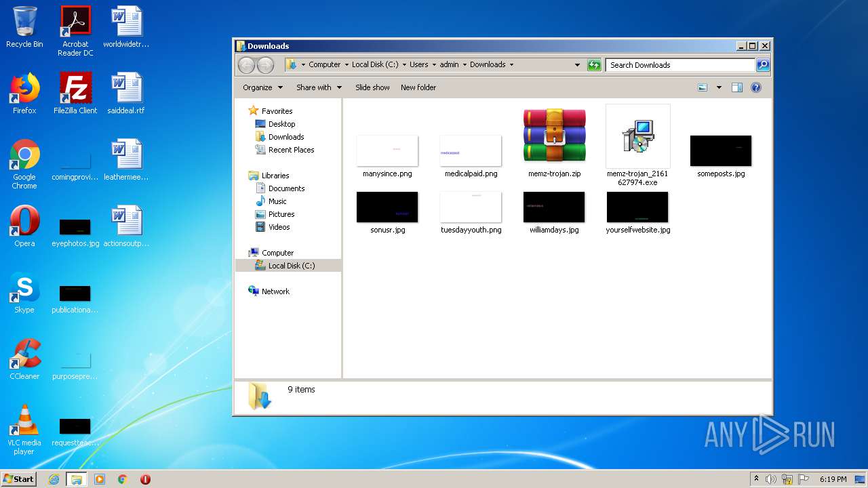The width and height of the screenshot is (868, 488).
Task: Launch Acrobat Reader DC from desktop
Action: (75, 31)
